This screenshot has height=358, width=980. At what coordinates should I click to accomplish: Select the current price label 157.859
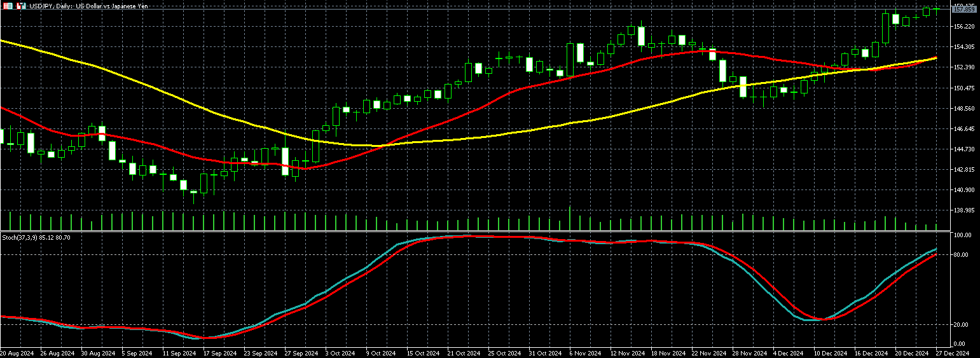964,9
